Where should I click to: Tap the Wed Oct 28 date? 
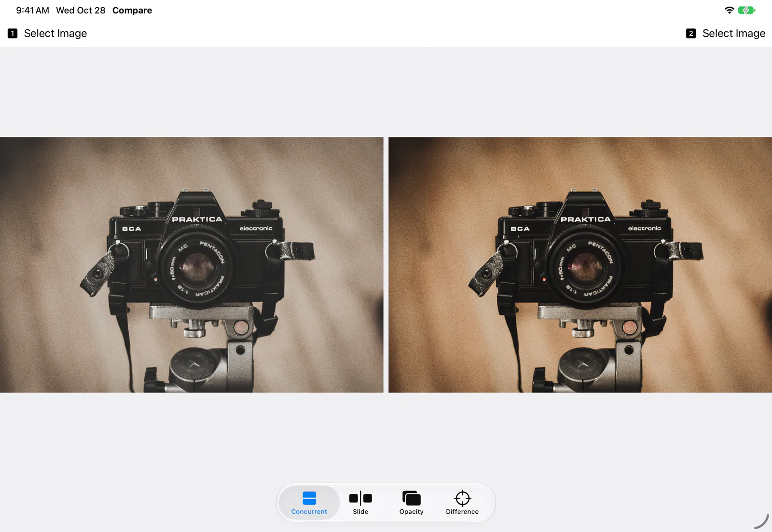click(81, 11)
